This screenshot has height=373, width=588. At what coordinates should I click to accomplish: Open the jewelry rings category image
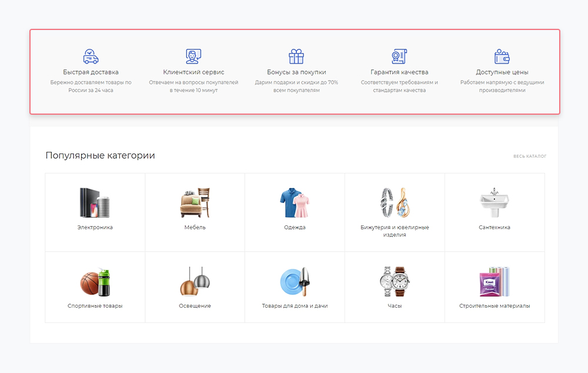pyautogui.click(x=395, y=203)
